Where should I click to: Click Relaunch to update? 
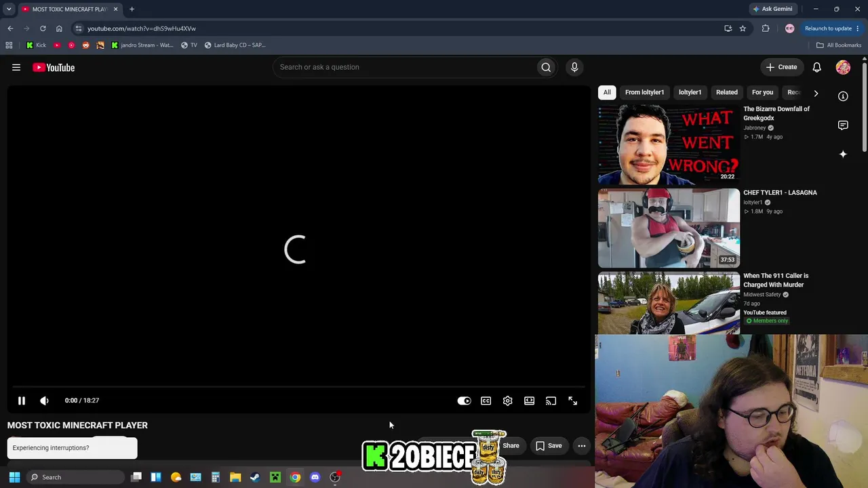pos(832,28)
